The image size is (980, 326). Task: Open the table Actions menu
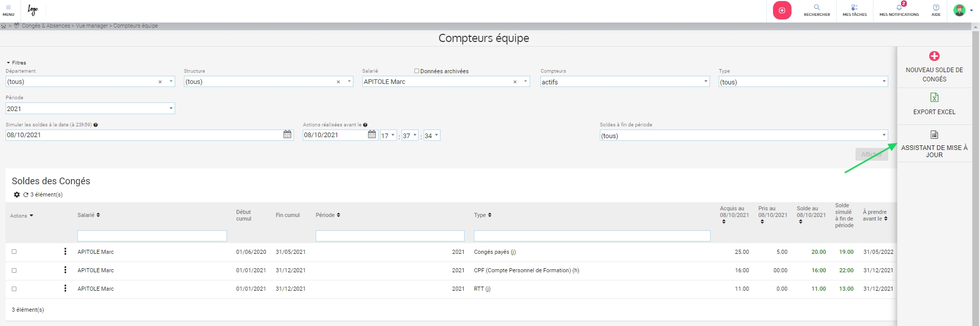coord(22,215)
